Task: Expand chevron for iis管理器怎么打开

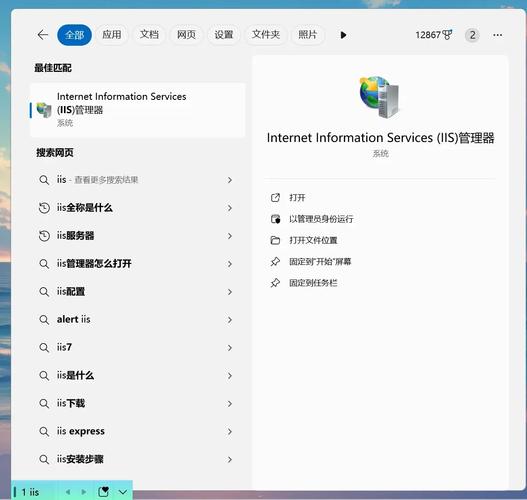Action: pos(230,264)
